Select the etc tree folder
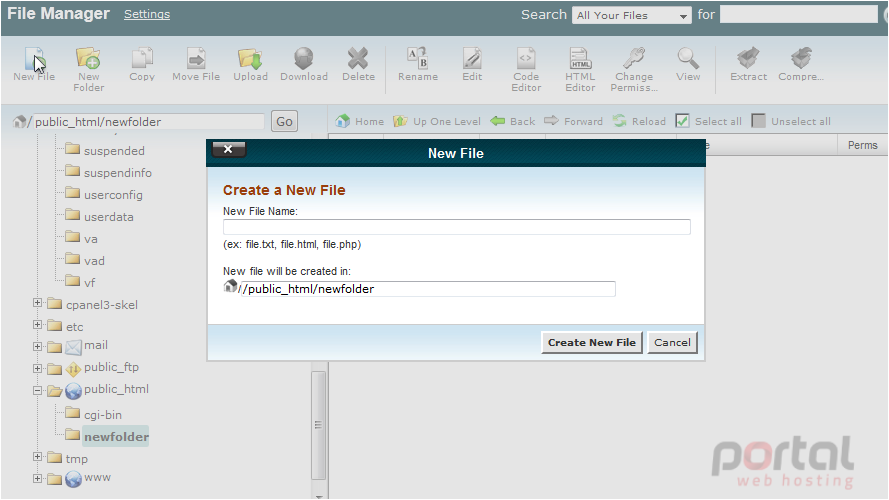The width and height of the screenshot is (889, 500). tap(74, 327)
